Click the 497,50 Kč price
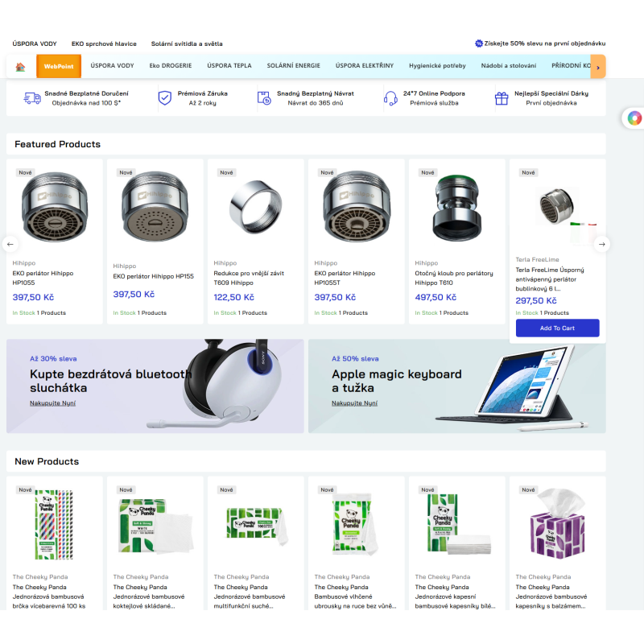 coord(436,297)
